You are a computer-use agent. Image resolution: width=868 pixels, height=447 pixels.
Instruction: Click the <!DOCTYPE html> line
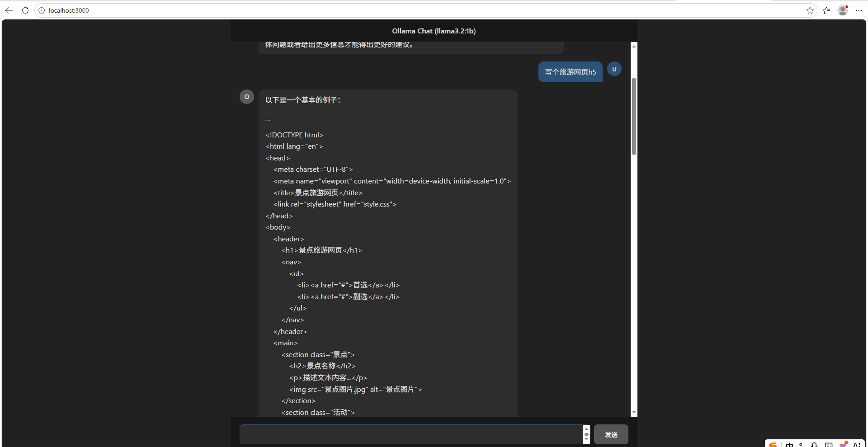pyautogui.click(x=294, y=135)
